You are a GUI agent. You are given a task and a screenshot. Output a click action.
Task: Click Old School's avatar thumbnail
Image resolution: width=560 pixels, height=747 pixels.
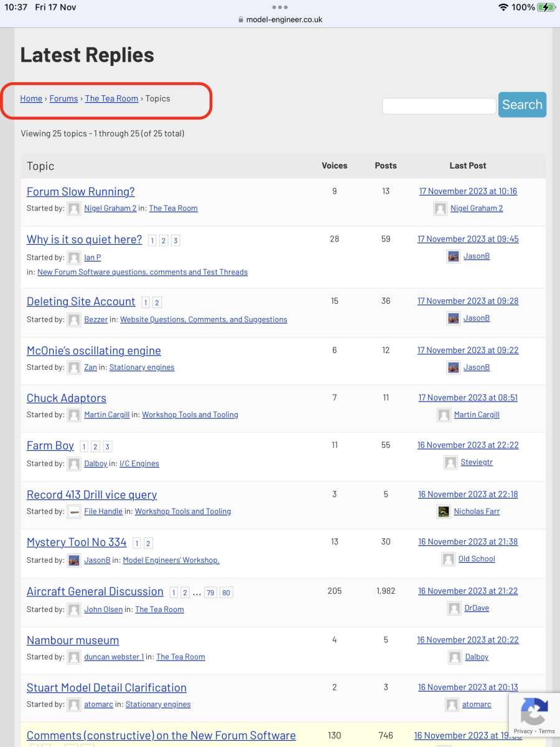(x=448, y=559)
